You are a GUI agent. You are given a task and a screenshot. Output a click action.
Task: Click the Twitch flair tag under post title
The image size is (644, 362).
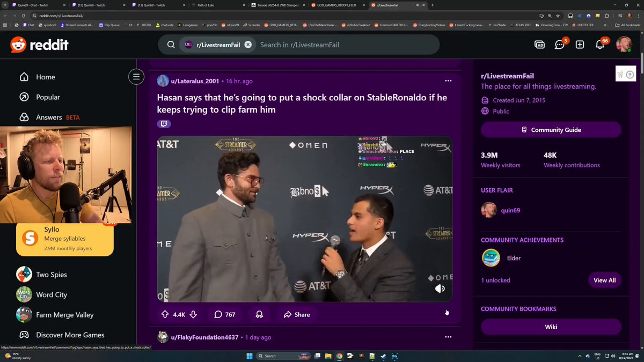point(164,124)
